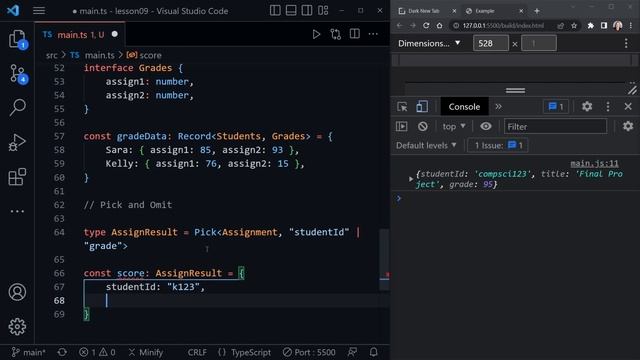Toggle the bottom panel layout icon
Screen dimensions: 640x360
pyautogui.click(x=291, y=11)
